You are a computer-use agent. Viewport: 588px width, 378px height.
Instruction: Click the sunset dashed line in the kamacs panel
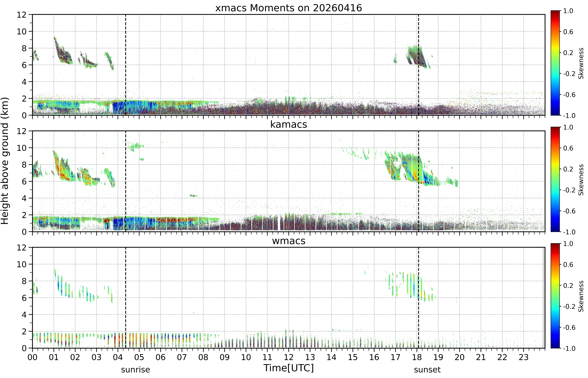point(419,181)
